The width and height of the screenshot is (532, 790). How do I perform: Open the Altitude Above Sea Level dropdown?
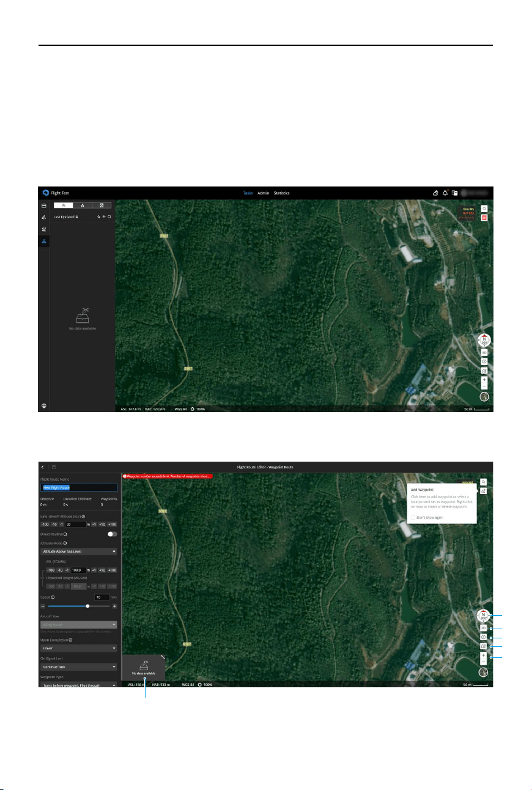(x=78, y=551)
